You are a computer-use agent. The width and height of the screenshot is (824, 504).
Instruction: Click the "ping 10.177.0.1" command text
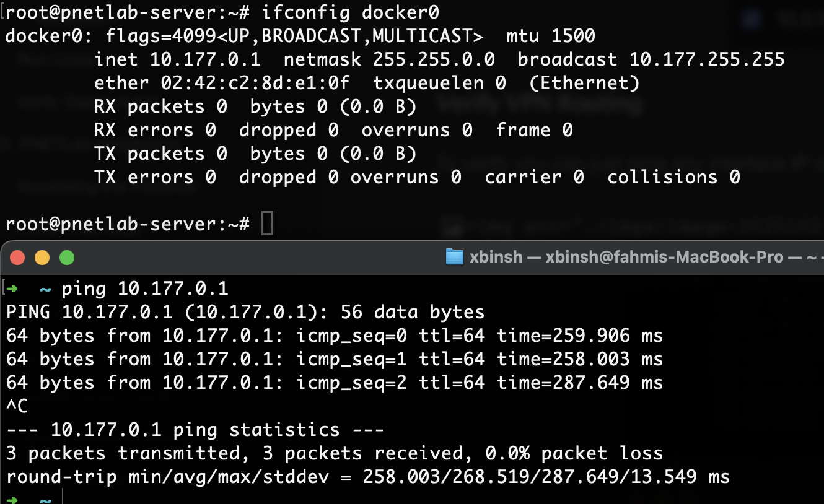[145, 289]
